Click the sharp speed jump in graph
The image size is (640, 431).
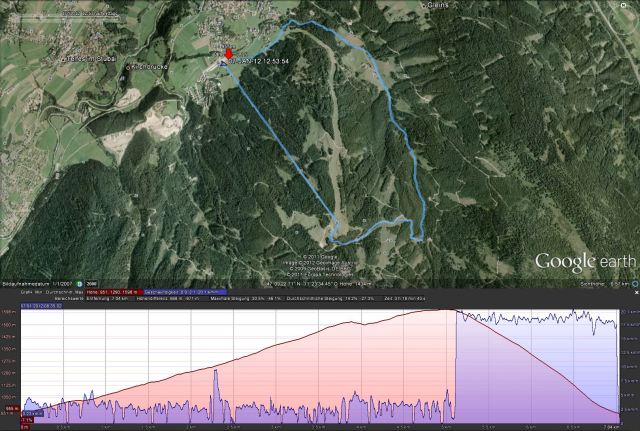(x=455, y=360)
